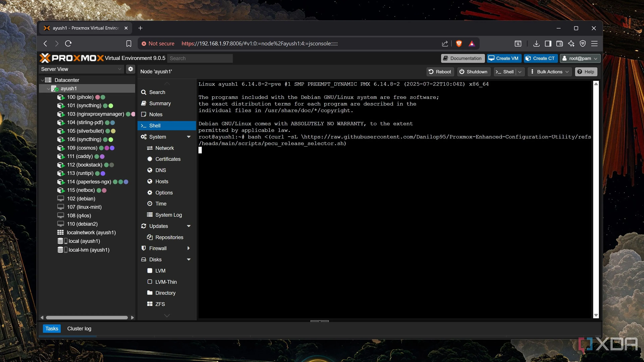644x362 pixels.
Task: Click the 102 (debian) VM monitor icon
Action: click(x=61, y=199)
